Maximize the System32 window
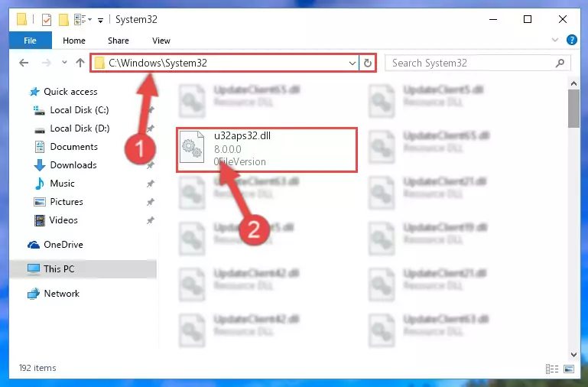Screen dimensions: 588x387 [x=528, y=19]
